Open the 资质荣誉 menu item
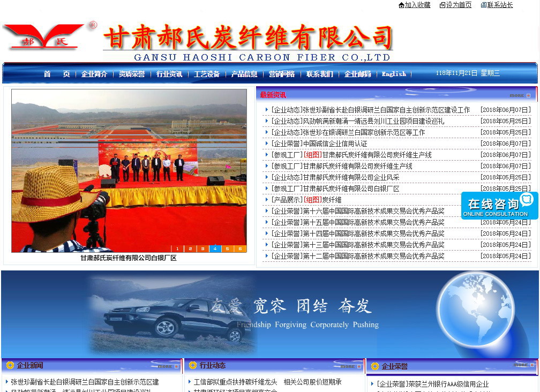This screenshot has height=392, width=540. 132,74
